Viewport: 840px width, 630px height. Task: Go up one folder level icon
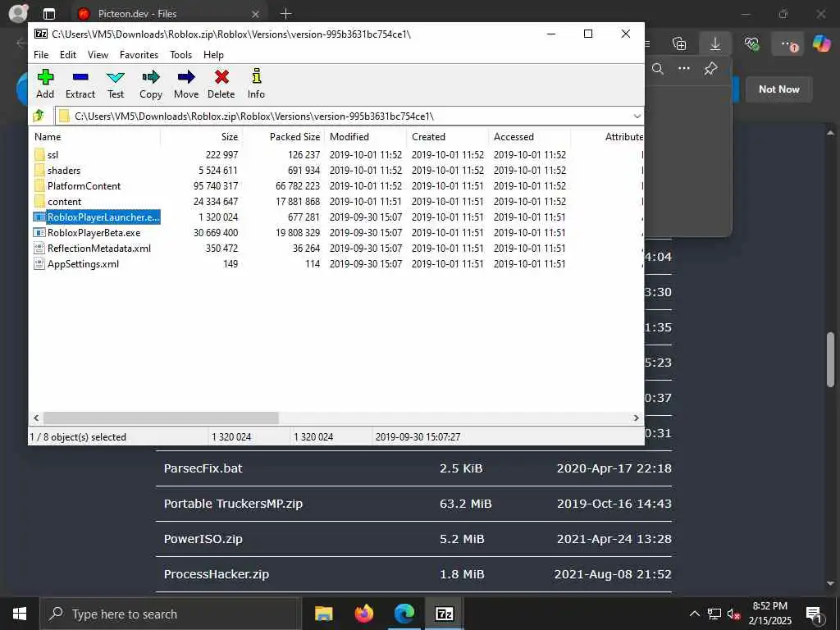[39, 116]
